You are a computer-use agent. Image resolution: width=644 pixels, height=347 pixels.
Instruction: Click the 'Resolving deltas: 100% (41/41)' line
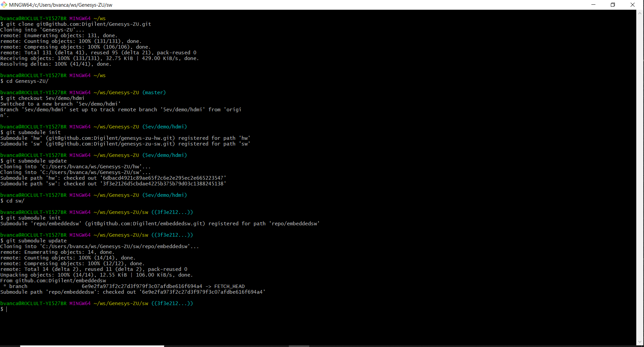click(x=56, y=64)
